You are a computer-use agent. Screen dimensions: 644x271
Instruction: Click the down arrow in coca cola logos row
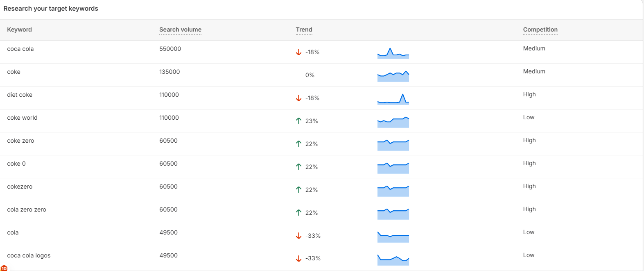298,258
